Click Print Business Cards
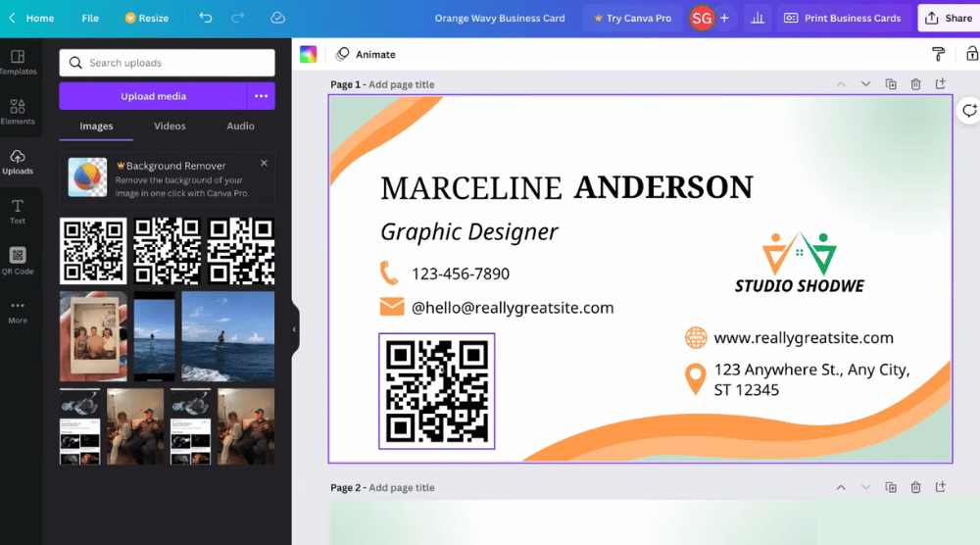Screen dimensions: 980x545 (843, 18)
